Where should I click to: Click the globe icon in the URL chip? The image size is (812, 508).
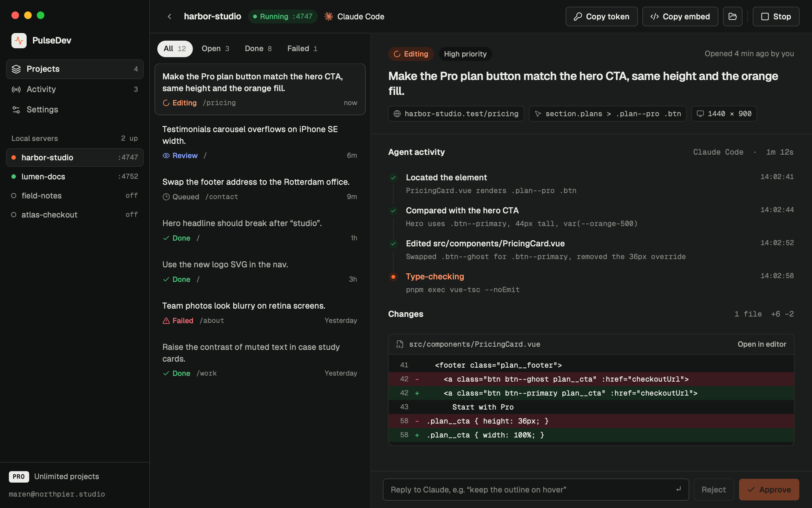point(397,114)
